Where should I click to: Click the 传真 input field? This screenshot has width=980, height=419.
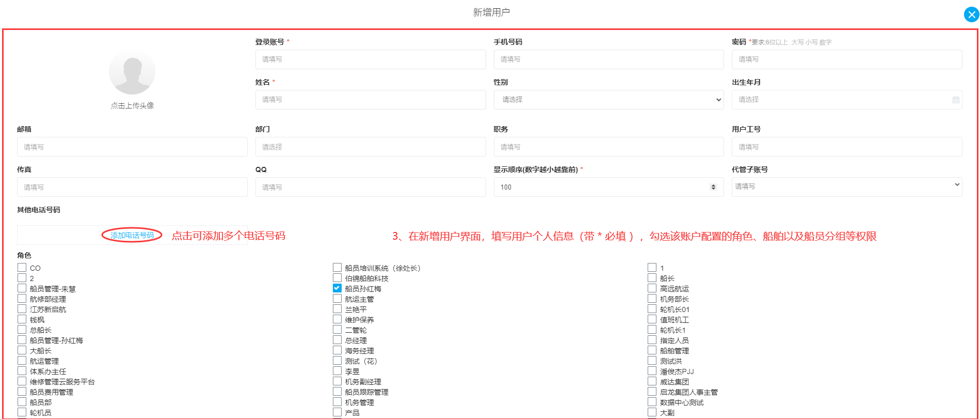coord(132,187)
